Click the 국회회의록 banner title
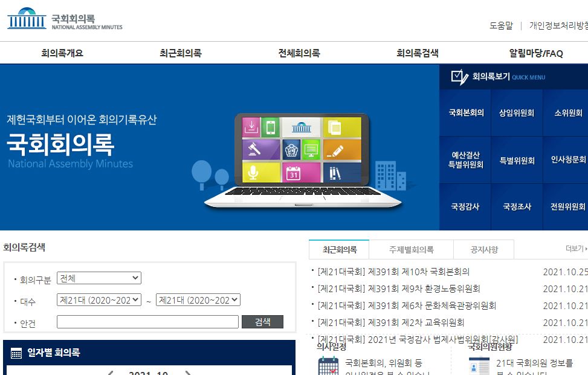This screenshot has width=588, height=375. click(60, 145)
